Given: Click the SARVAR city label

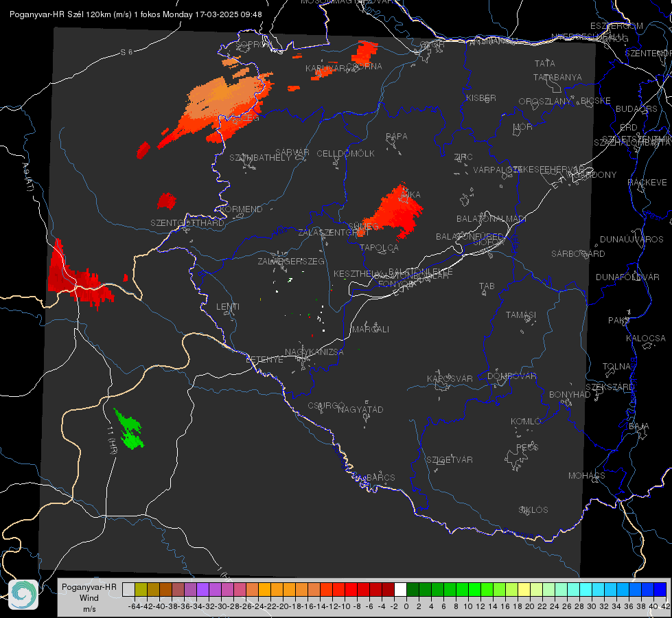Looking at the screenshot, I should tap(292, 152).
